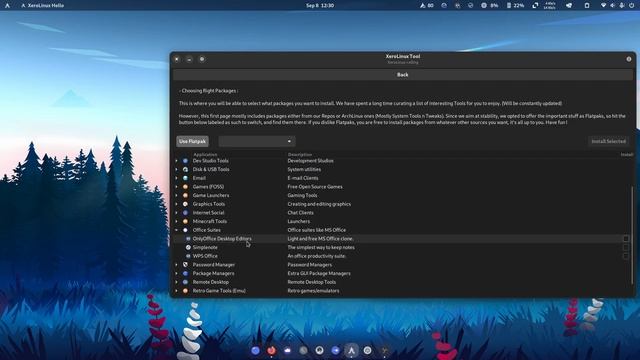Expand the Minecraft Tools category arrow
640x360 pixels.
(x=177, y=221)
